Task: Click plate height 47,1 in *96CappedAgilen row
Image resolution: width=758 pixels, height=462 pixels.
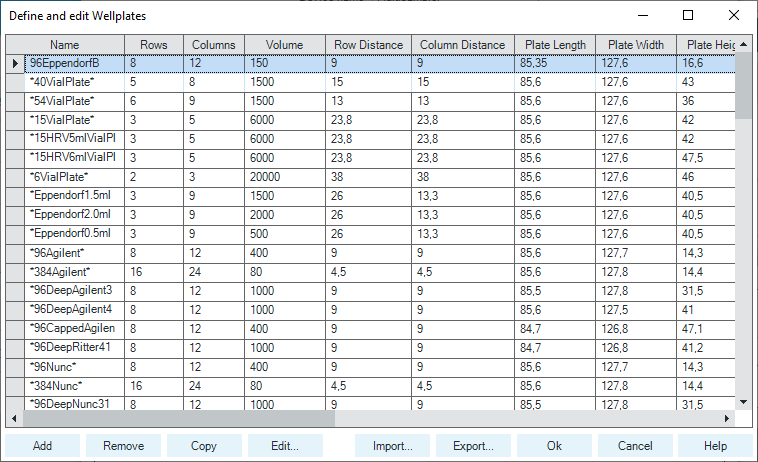Action: pyautogui.click(x=706, y=329)
